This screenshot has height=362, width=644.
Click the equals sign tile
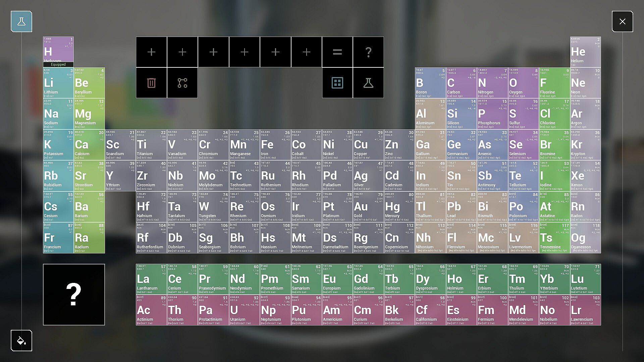[337, 52]
